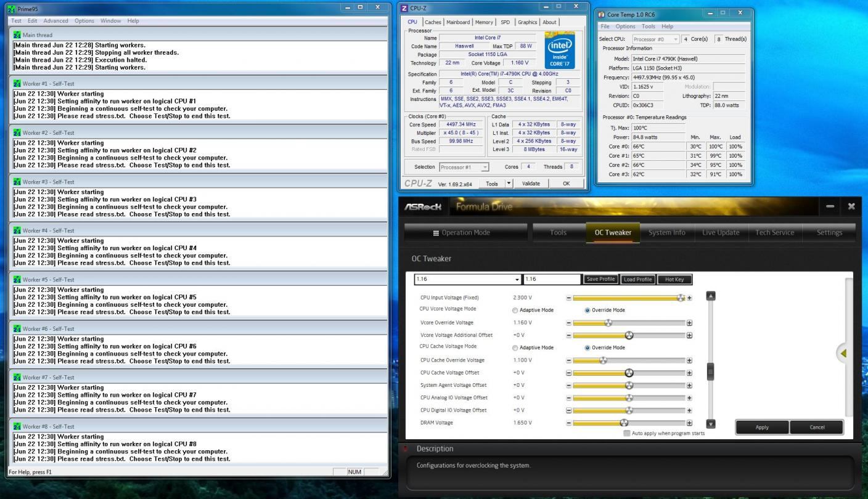Open Operation Mode tab in Formula Drive
The width and height of the screenshot is (868, 499).
point(465,232)
